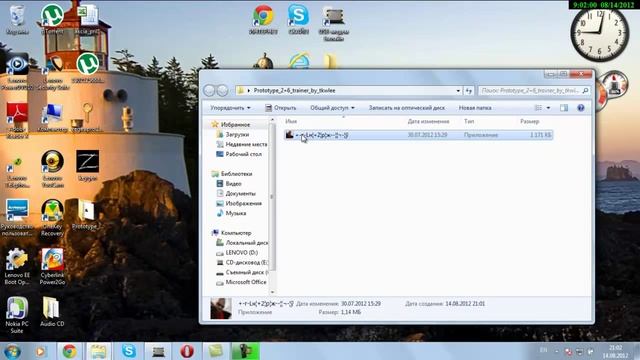Launch the Cyberlink Power2Go desktop icon
640x360 pixels.
(x=52, y=267)
